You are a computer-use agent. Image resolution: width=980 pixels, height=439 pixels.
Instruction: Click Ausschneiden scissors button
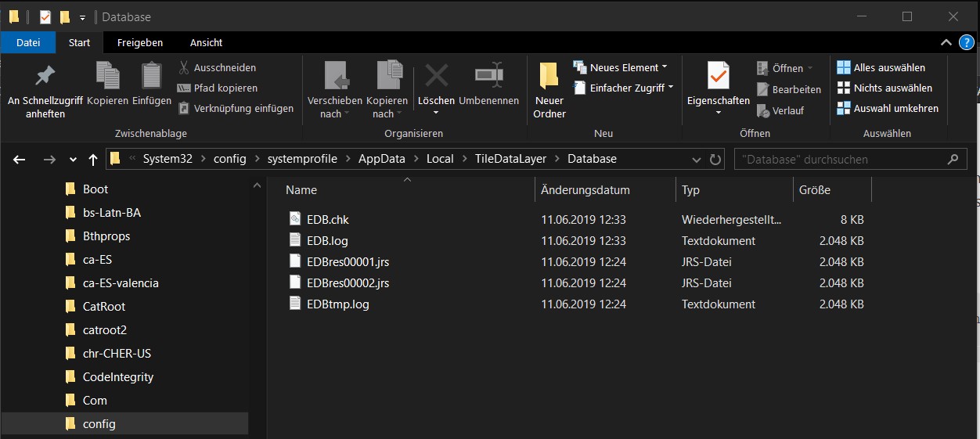point(217,68)
